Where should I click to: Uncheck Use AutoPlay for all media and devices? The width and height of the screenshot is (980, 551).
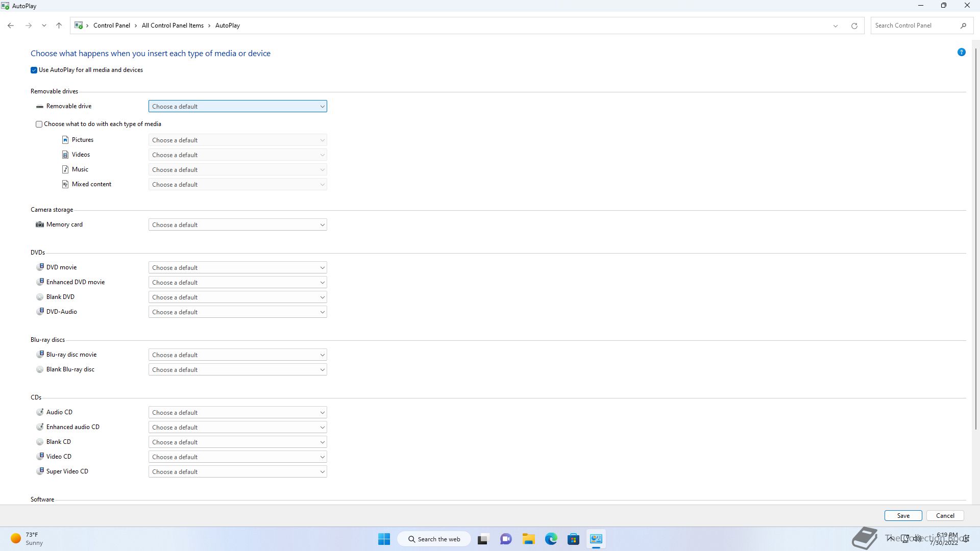coord(34,70)
